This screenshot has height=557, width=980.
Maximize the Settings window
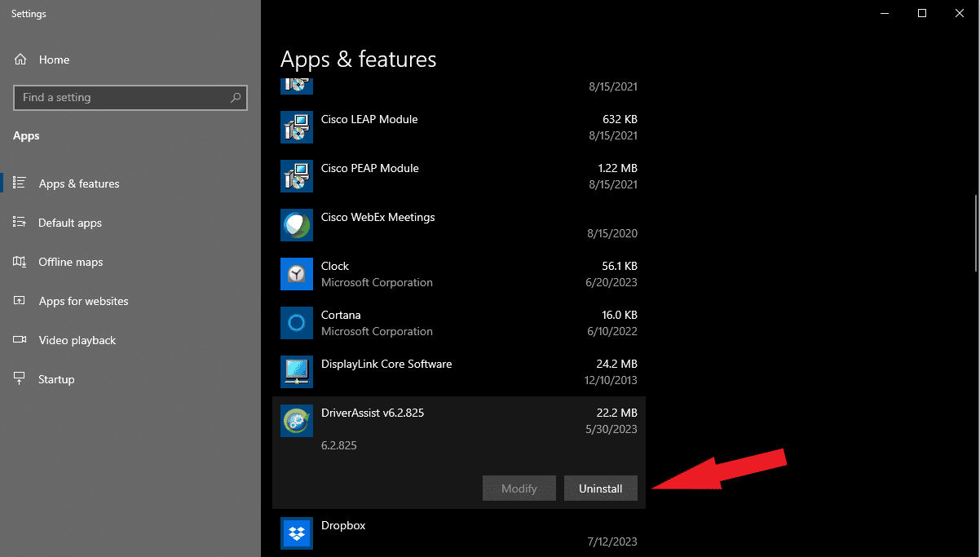(922, 13)
